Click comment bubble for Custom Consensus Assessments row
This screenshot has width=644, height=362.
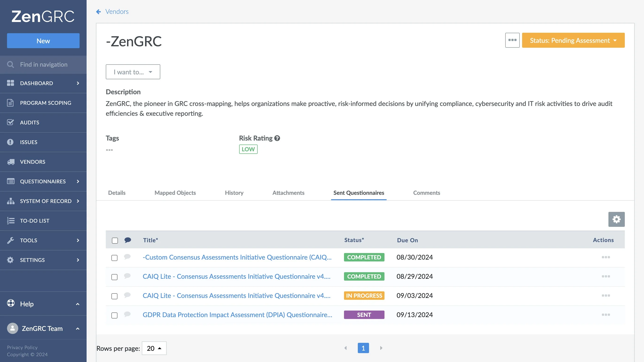[127, 257]
